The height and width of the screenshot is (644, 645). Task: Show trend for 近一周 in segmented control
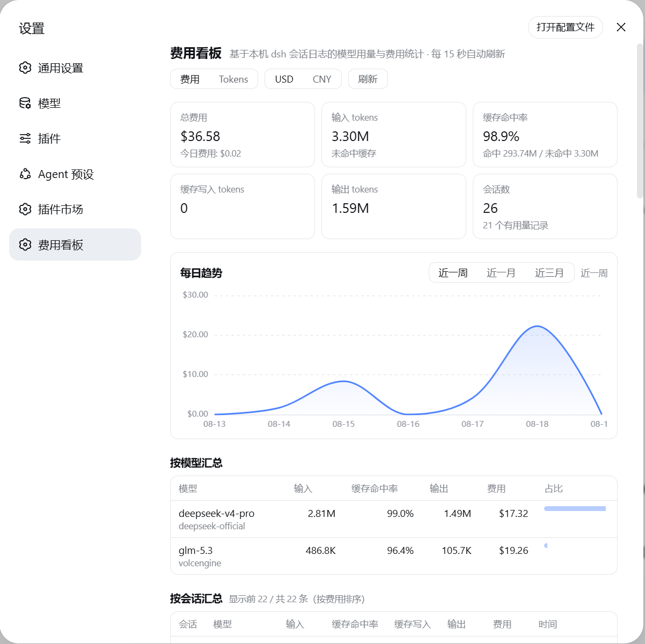453,273
